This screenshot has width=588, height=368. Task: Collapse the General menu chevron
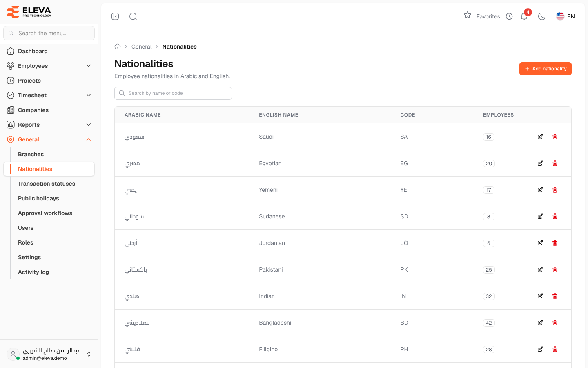(x=89, y=139)
